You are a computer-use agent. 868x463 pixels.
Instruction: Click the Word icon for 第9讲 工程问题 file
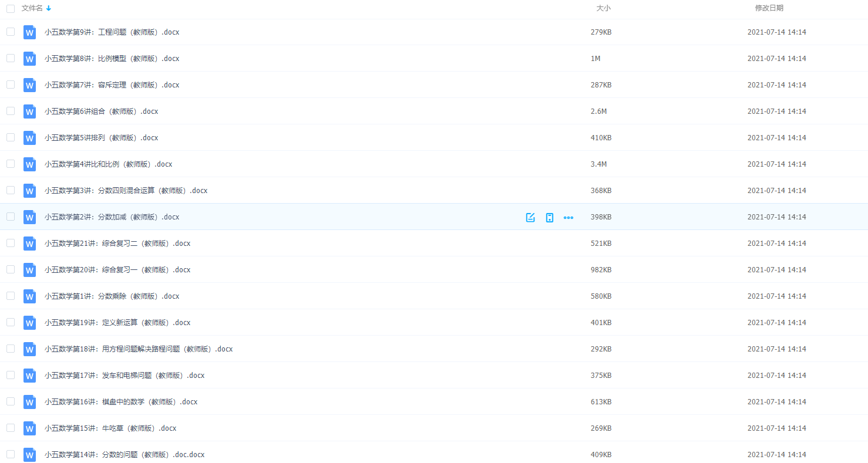coord(29,32)
